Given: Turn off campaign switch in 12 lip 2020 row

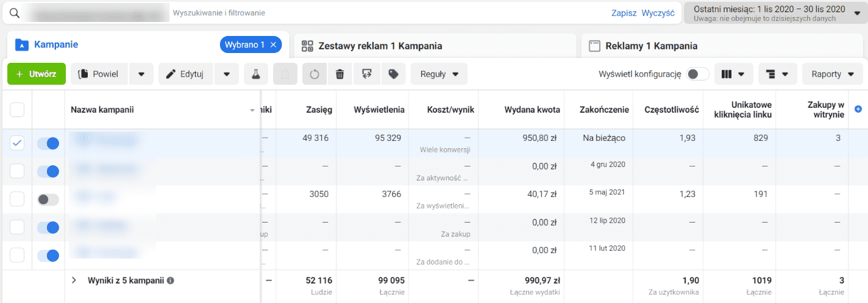Looking at the screenshot, I should [48, 227].
